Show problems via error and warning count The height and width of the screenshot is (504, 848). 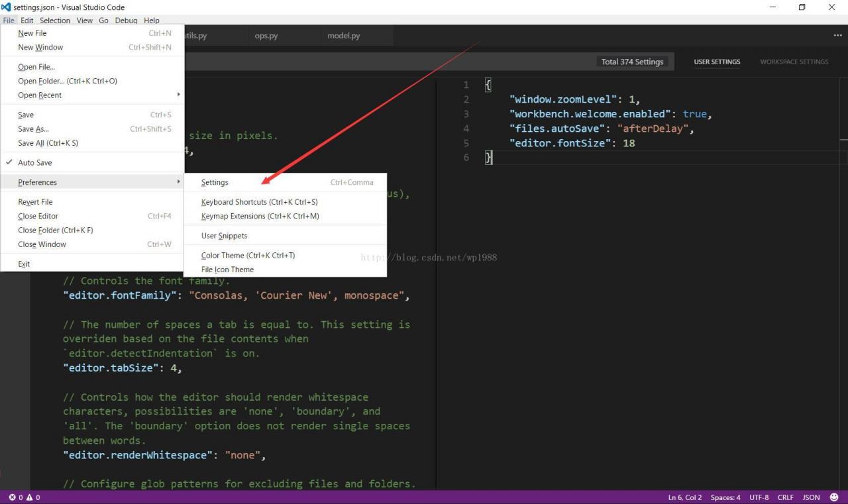(x=25, y=497)
